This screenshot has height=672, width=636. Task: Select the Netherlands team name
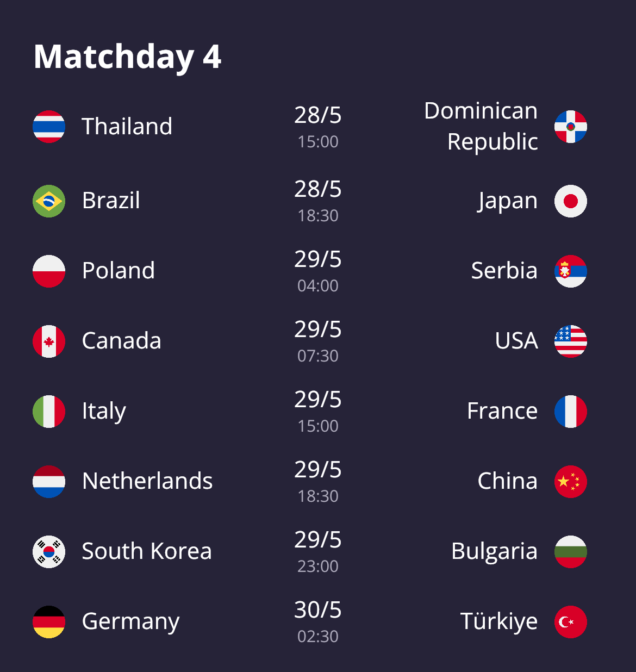(147, 481)
